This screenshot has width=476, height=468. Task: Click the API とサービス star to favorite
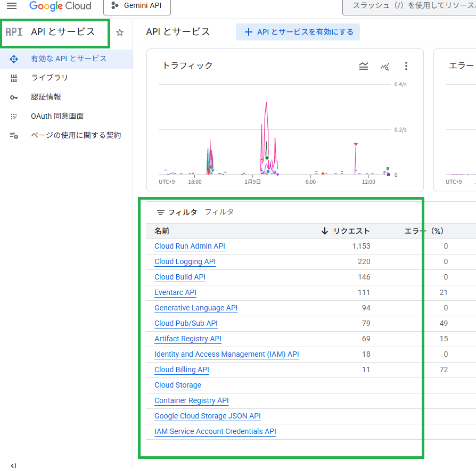pos(120,32)
